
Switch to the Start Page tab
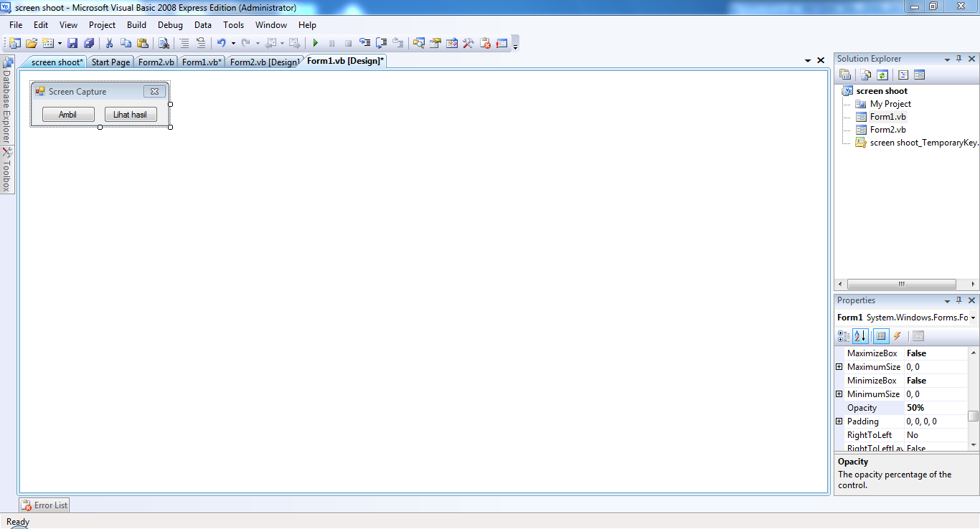click(x=110, y=62)
